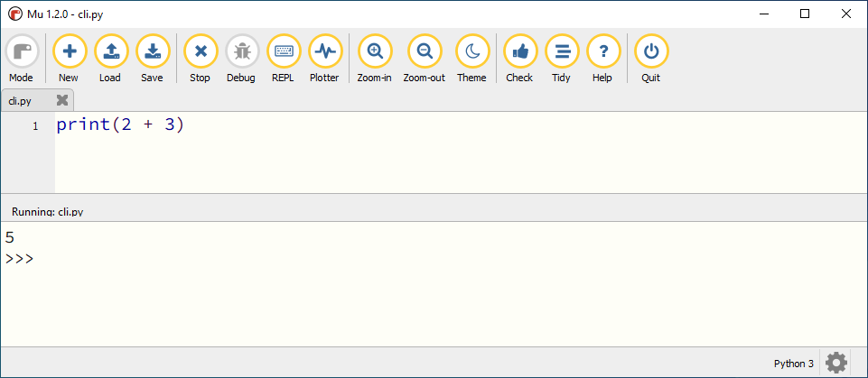This screenshot has height=378, width=868.
Task: Zoom-out the editor text
Action: pos(424,58)
